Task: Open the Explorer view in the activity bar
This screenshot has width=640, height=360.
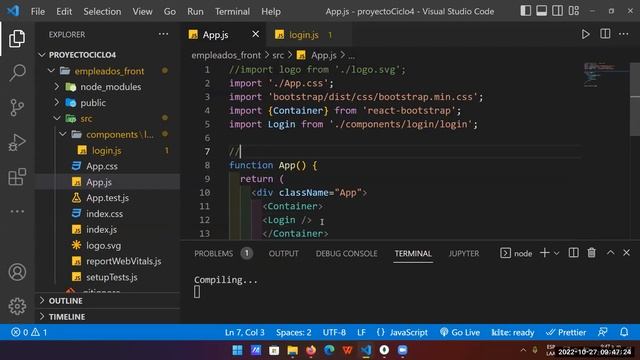Action: (x=17, y=38)
